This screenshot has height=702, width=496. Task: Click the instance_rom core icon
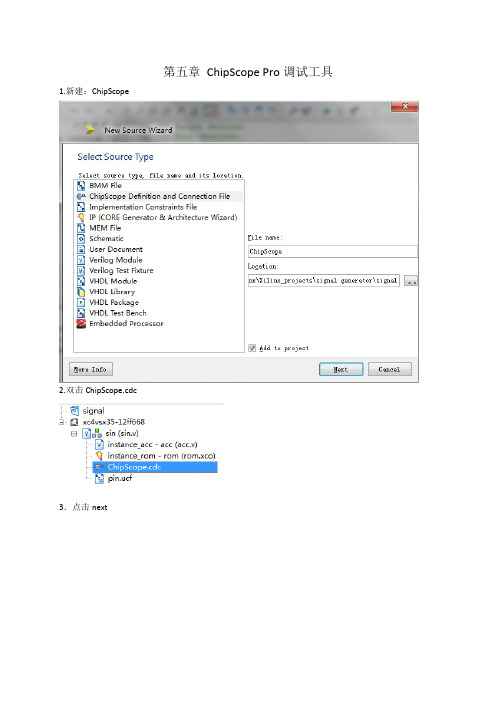(x=99, y=456)
